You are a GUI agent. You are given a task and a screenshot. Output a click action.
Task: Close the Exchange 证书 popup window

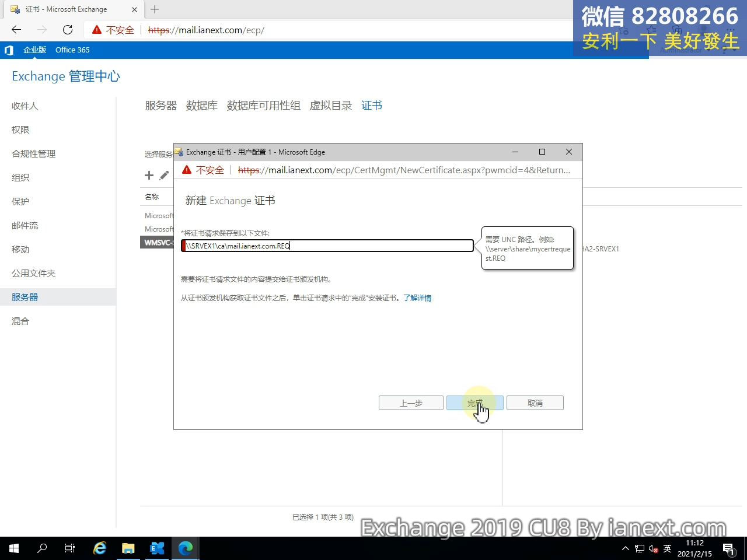[569, 152]
